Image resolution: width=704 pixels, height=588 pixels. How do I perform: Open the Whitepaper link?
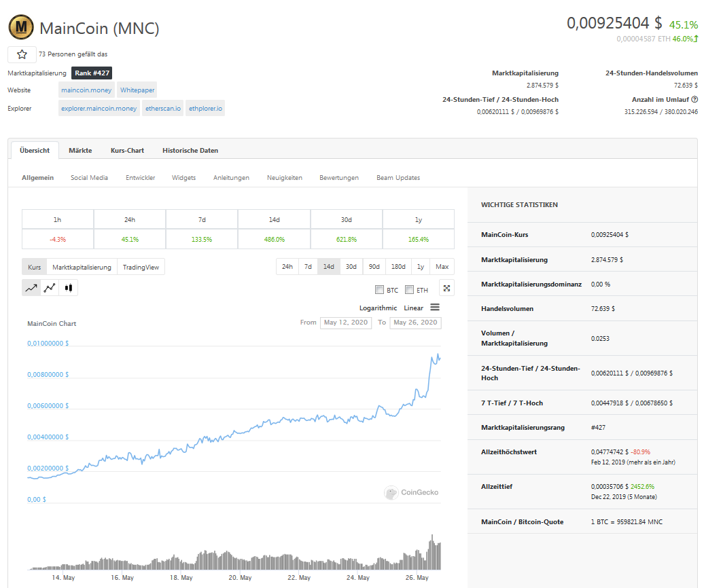click(x=137, y=90)
